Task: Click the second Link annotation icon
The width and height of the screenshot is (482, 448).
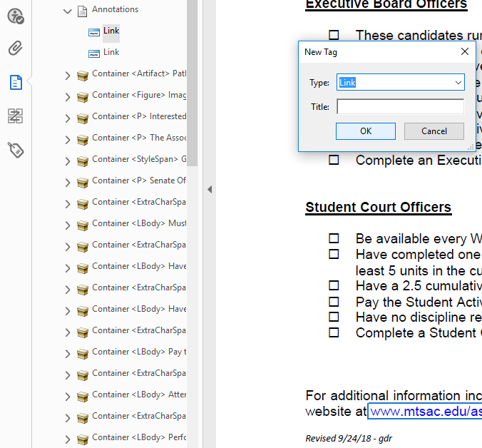Action: click(x=94, y=54)
